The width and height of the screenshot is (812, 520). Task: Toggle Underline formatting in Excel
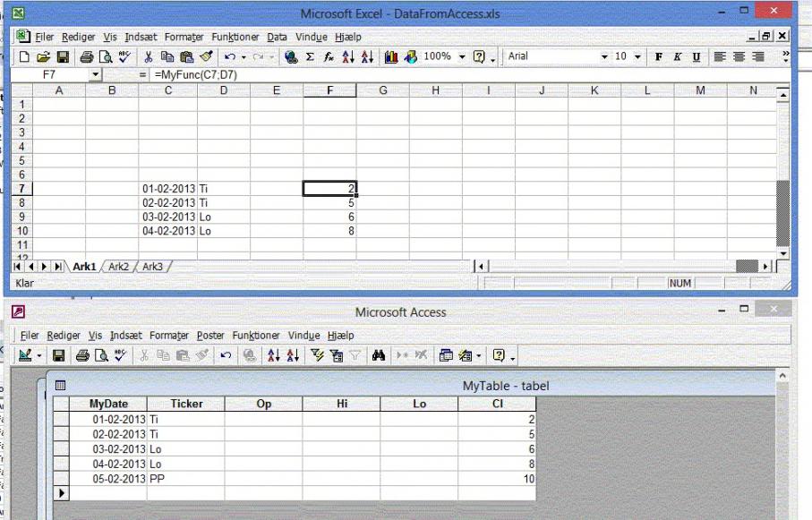click(x=697, y=57)
